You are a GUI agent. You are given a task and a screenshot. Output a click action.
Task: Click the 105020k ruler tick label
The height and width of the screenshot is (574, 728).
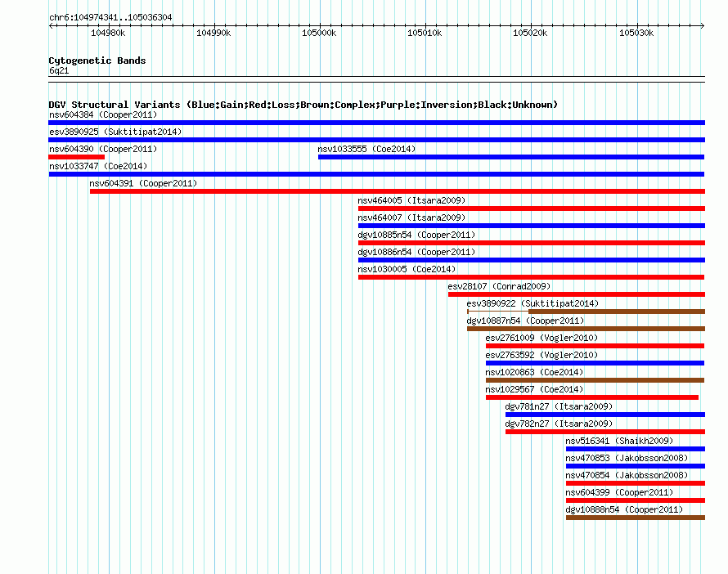tap(530, 33)
